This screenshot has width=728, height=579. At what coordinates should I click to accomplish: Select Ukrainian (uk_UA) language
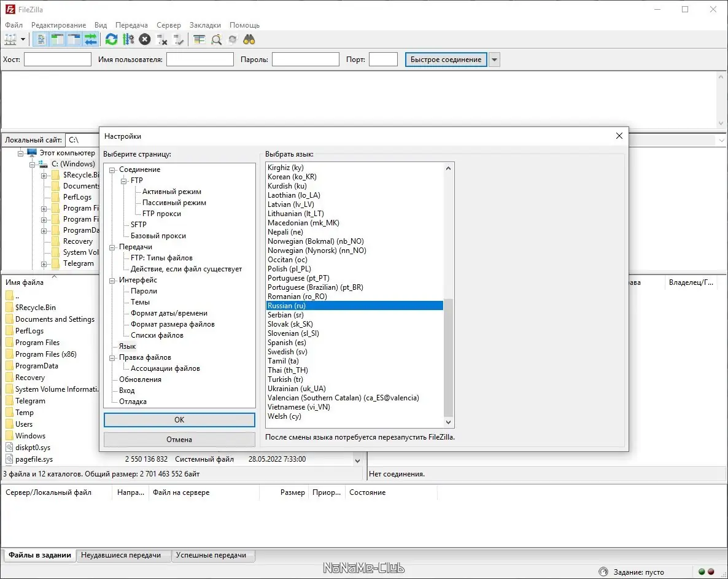296,389
